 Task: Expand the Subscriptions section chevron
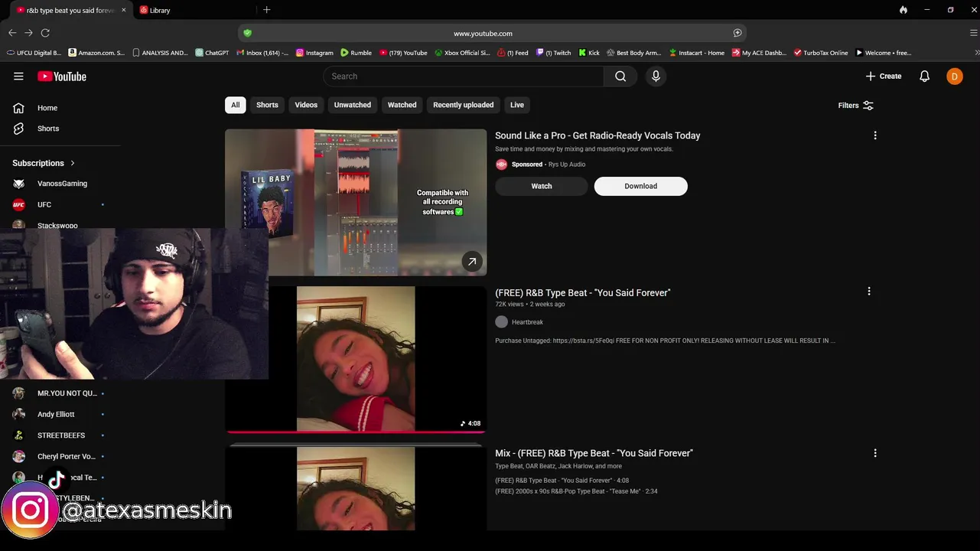(73, 163)
